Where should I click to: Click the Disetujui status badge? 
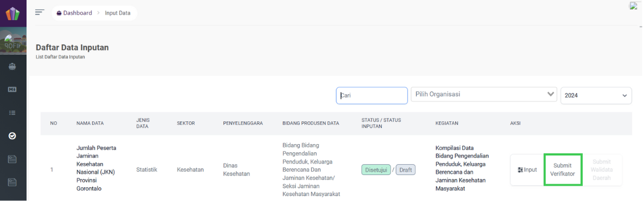coord(376,170)
